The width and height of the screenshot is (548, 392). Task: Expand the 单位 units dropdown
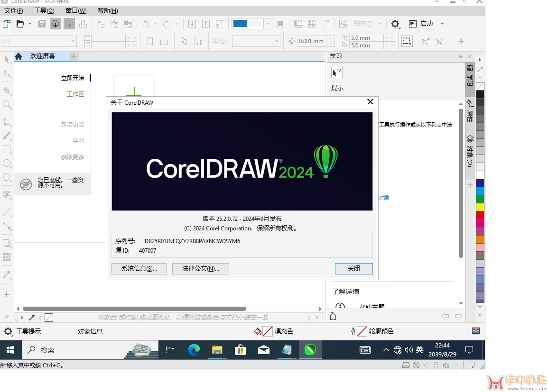(x=277, y=41)
